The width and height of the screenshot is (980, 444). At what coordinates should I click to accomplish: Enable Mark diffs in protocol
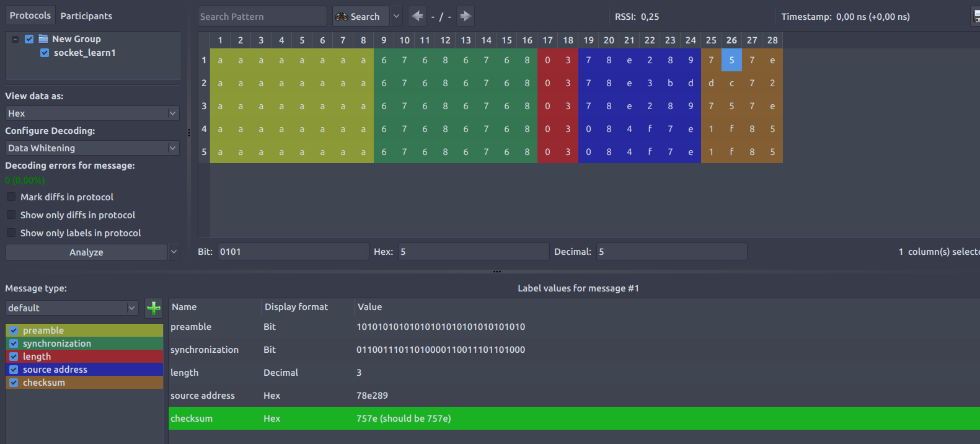pyautogui.click(x=11, y=197)
